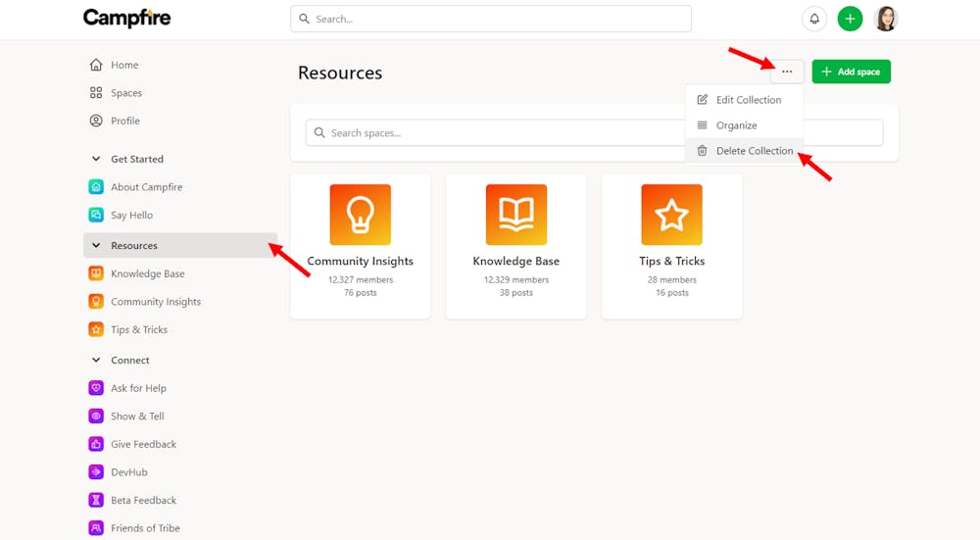Click the Give Feedback thumbs-up icon
The height and width of the screenshot is (540, 980).
tap(96, 444)
